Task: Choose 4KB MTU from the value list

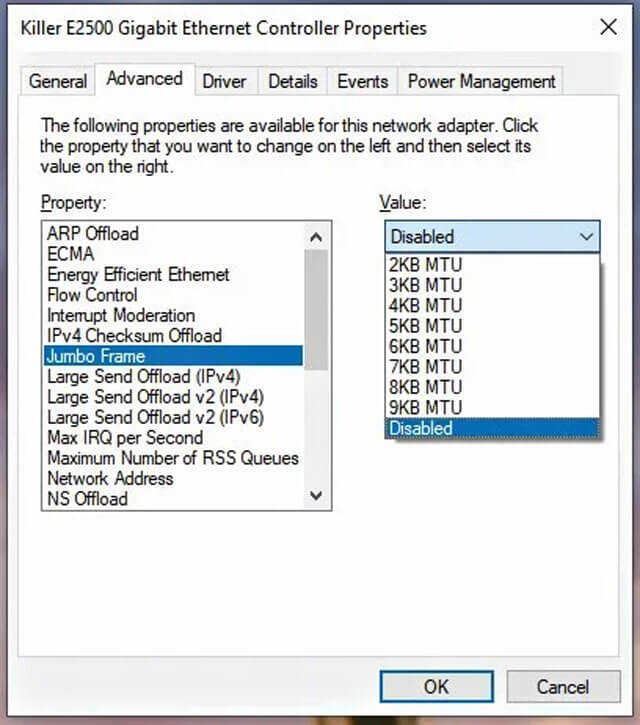Action: point(492,306)
